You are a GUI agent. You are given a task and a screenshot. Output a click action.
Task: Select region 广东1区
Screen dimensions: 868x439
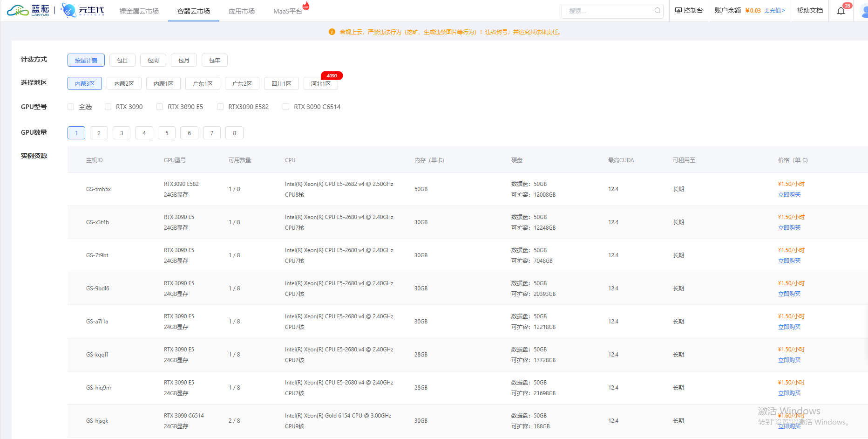[203, 83]
